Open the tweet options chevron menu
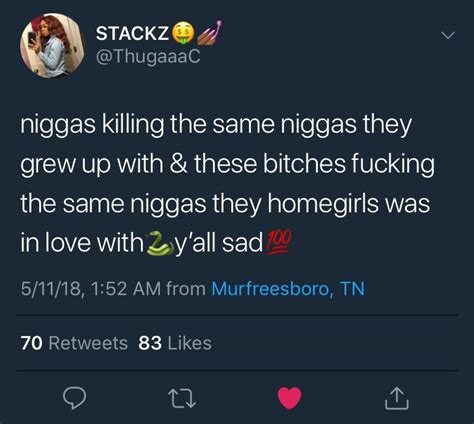Image resolution: width=474 pixels, height=424 pixels. pyautogui.click(x=448, y=35)
